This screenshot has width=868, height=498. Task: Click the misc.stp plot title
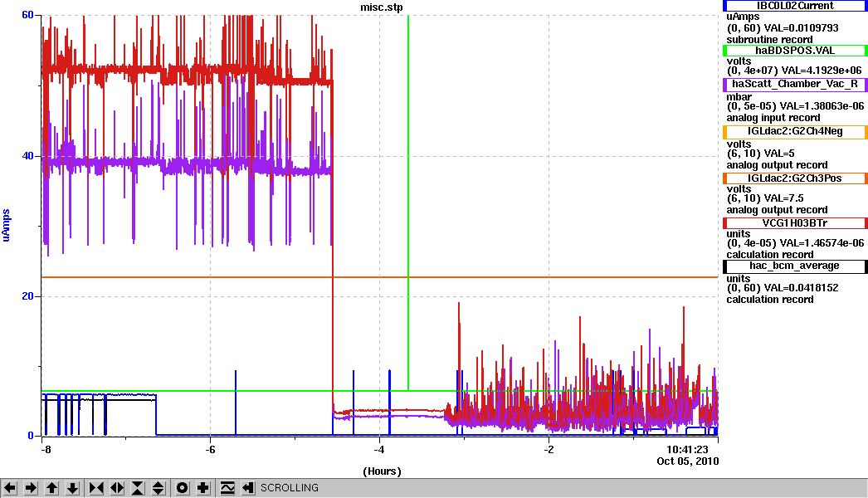coord(382,7)
